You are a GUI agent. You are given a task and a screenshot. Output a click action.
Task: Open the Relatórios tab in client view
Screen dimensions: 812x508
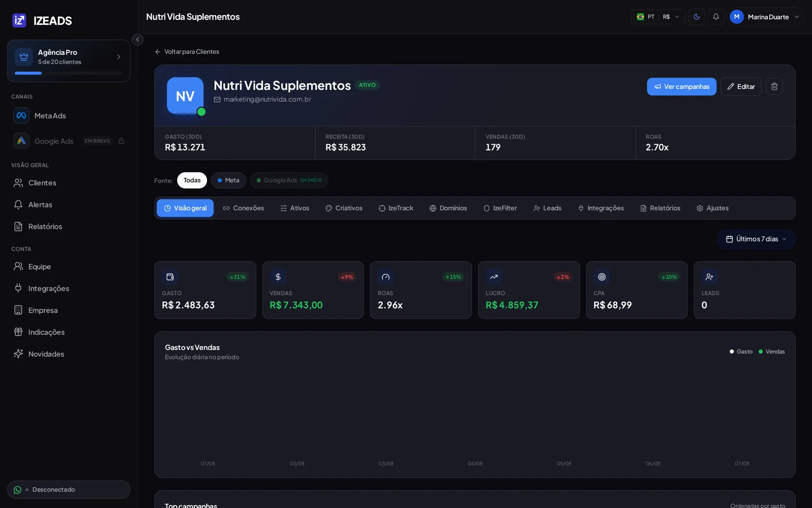point(660,208)
